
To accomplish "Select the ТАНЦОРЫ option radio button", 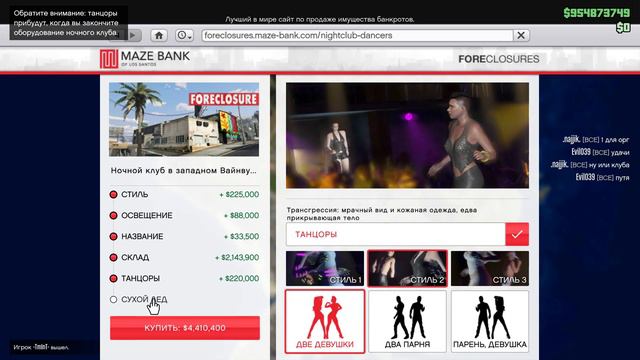I will point(113,278).
